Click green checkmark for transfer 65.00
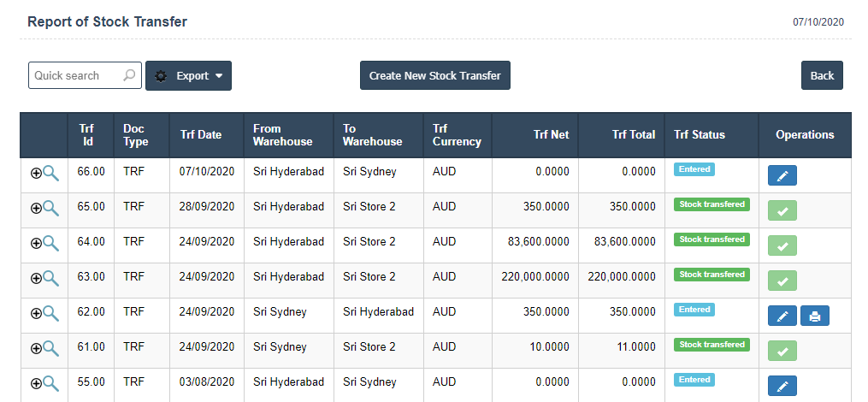 (x=782, y=211)
